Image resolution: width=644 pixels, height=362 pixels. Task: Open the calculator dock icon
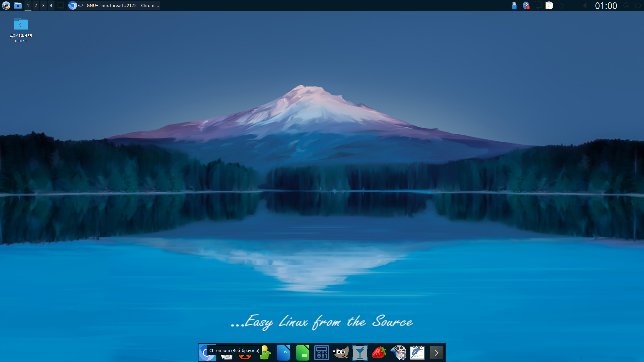[x=321, y=353]
